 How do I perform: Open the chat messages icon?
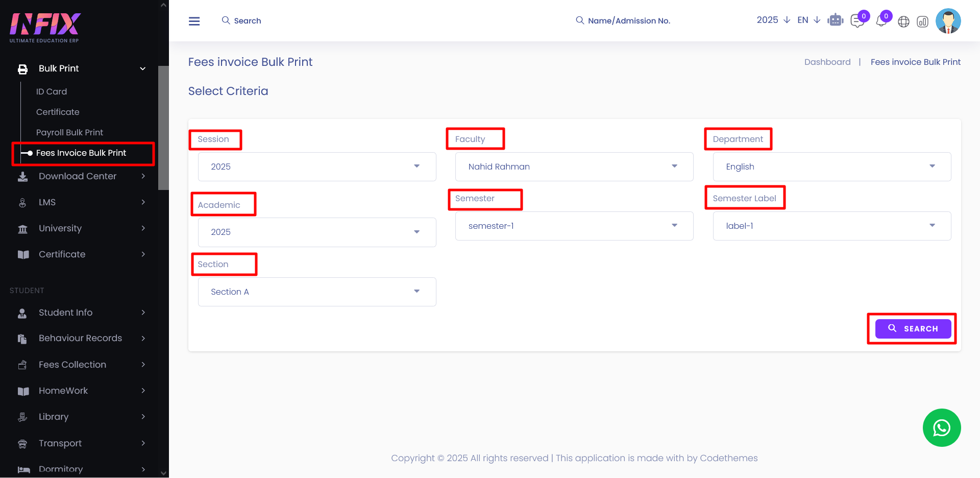[x=857, y=21]
